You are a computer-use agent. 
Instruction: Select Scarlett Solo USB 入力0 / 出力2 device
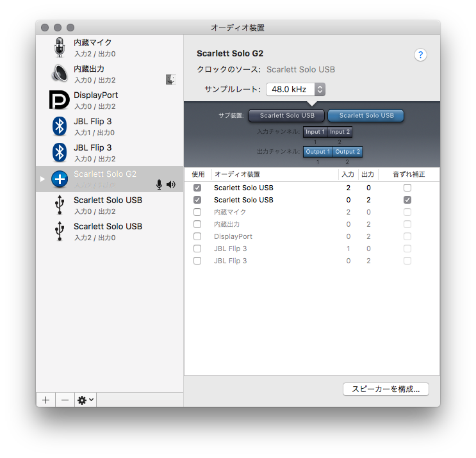[x=110, y=205]
